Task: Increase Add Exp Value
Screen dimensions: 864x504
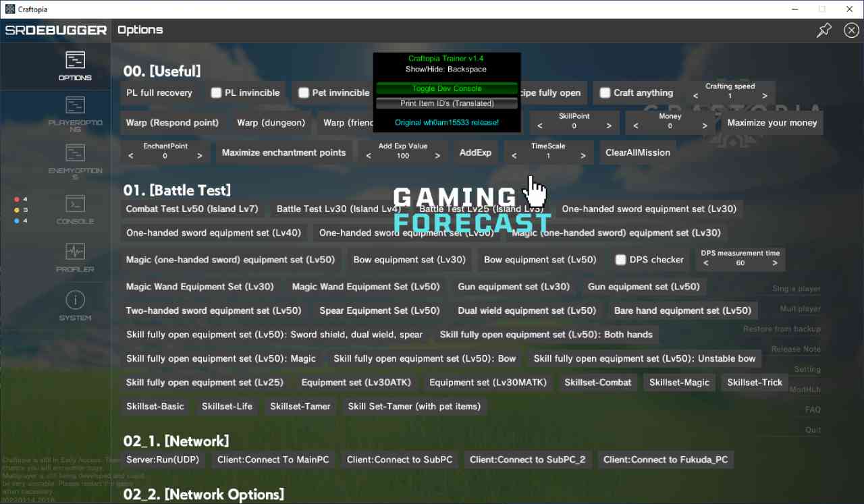Action: pos(437,156)
